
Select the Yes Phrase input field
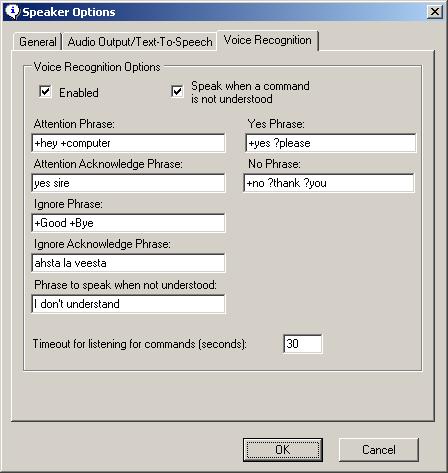(x=331, y=143)
